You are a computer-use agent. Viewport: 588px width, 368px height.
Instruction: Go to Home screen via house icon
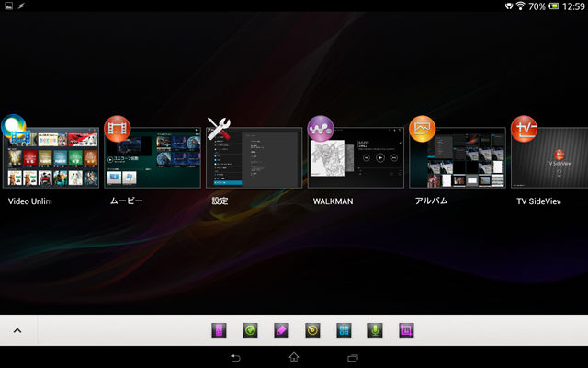click(294, 357)
